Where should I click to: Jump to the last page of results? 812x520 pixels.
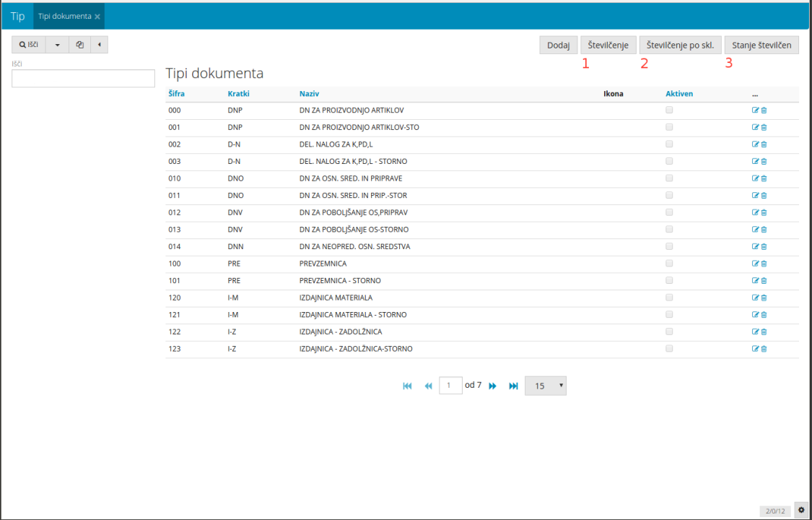click(513, 386)
